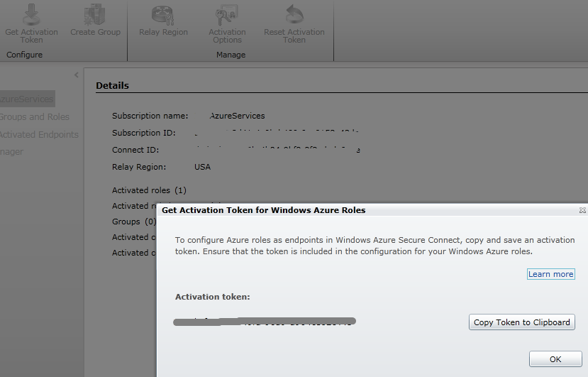The height and width of the screenshot is (377, 588).
Task: Click the Connect ID label
Action: [135, 150]
